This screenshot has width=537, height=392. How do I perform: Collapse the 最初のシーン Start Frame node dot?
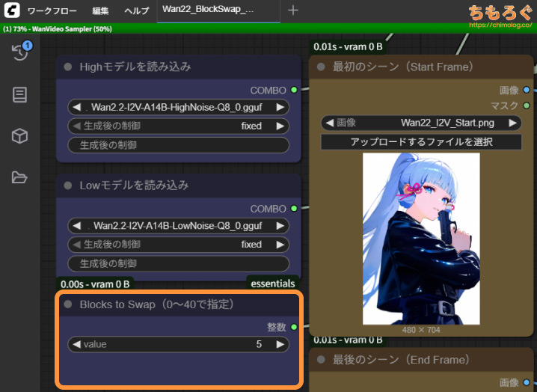[321, 67]
